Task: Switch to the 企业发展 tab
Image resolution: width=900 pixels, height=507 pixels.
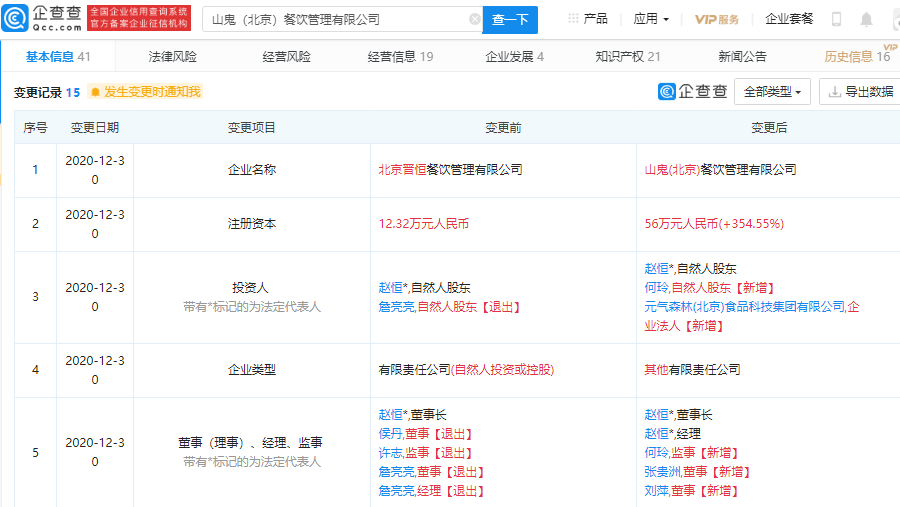Action: 514,56
